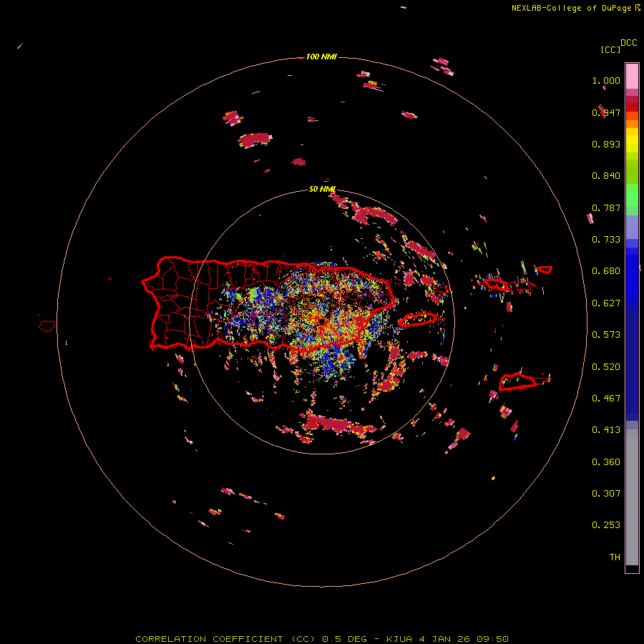Click CORRELATION COEFFICIENT in the bottom caption
Image resolution: width=644 pixels, height=644 pixels.
pyautogui.click(x=209, y=639)
